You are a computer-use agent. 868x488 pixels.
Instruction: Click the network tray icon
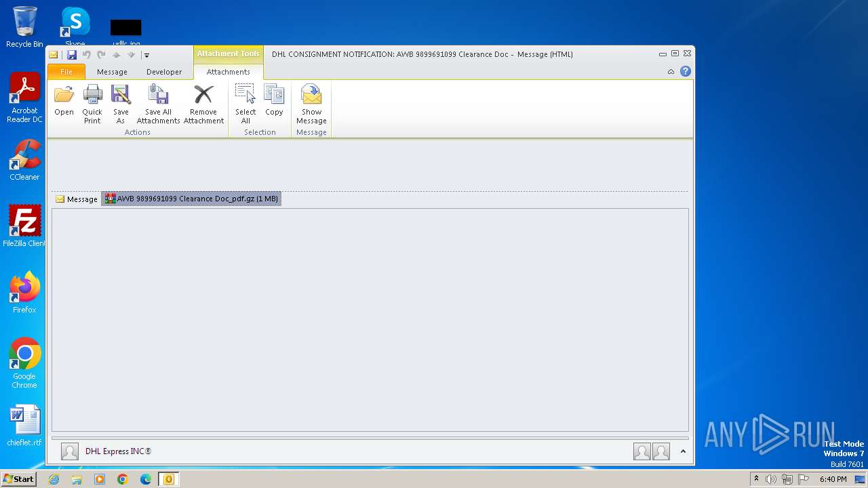tap(787, 479)
